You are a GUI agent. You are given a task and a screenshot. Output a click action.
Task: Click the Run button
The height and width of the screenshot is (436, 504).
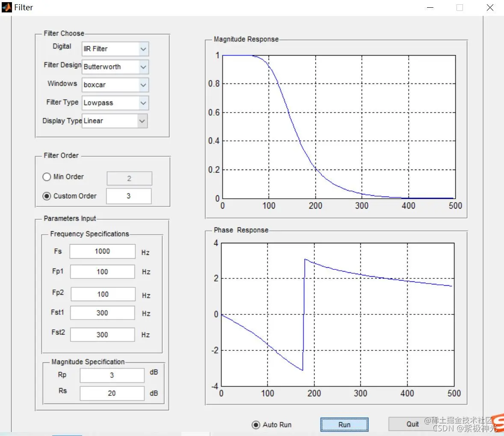344,425
